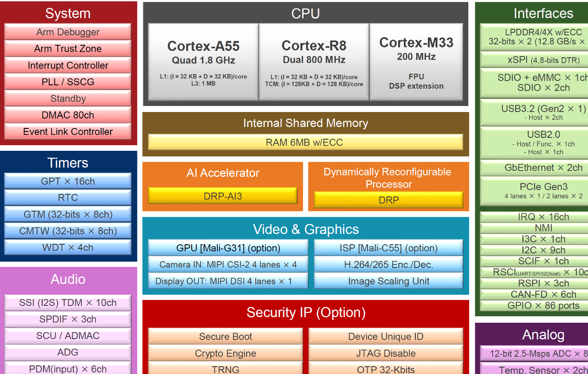Click the RTC timer block
This screenshot has width=588, height=374.
tap(68, 198)
